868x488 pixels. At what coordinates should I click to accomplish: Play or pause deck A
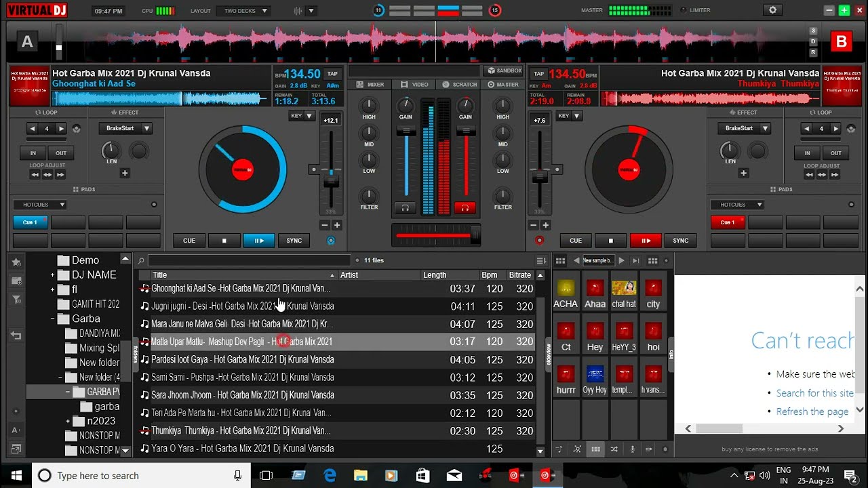point(259,240)
